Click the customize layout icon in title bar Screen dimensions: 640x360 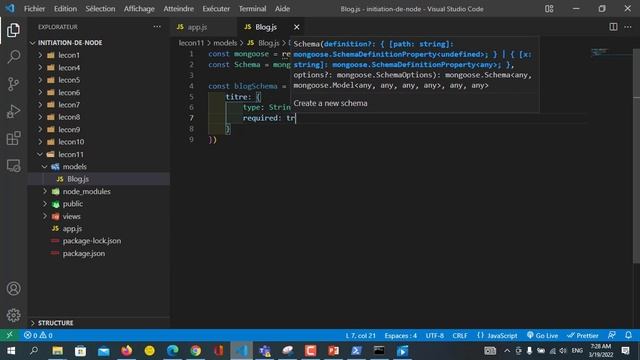coord(549,9)
